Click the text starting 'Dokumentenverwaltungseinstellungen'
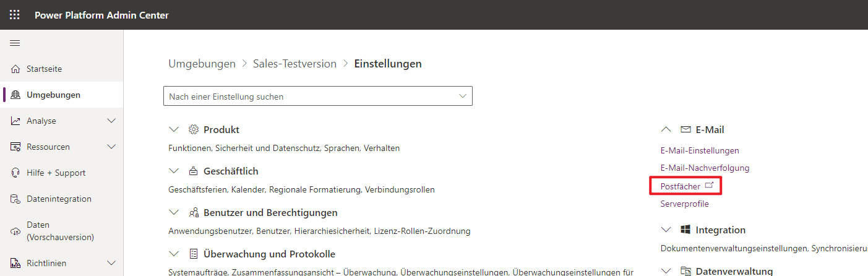This screenshot has height=276, width=868. point(764,248)
